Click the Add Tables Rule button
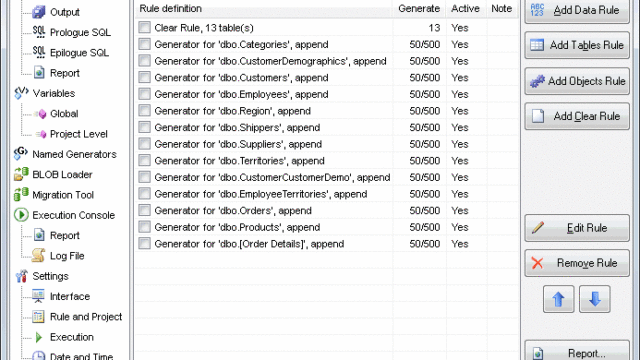 (x=577, y=45)
